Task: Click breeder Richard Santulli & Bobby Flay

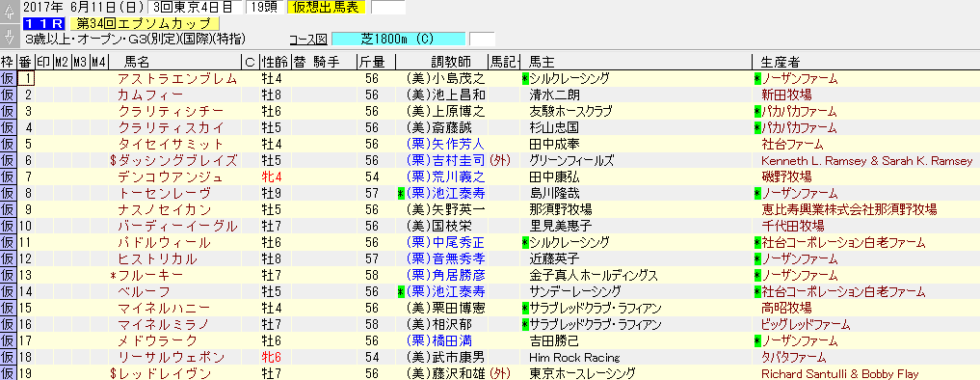Action: point(839,374)
